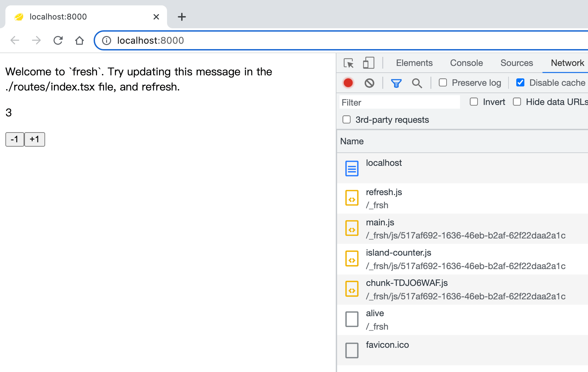This screenshot has height=372, width=588.
Task: Clear the network log
Action: 369,83
